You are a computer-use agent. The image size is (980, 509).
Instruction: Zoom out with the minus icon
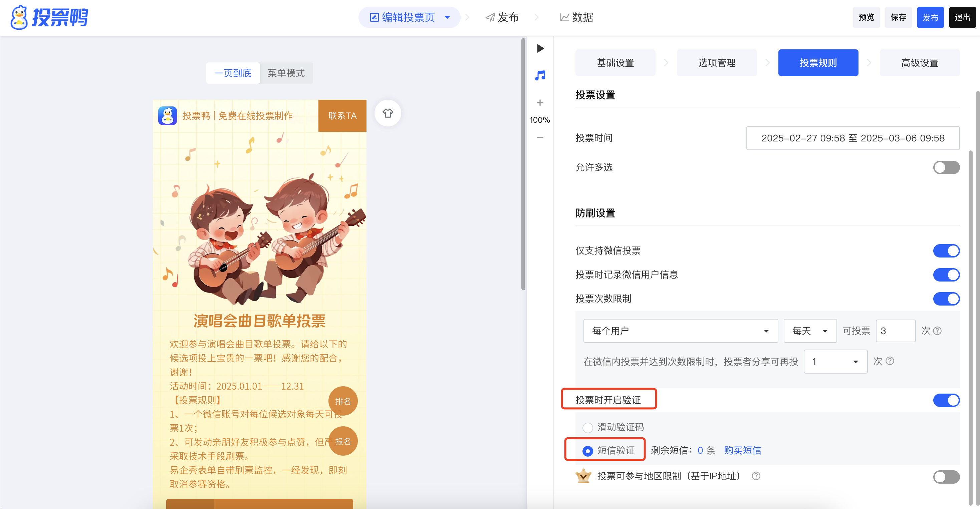point(540,137)
